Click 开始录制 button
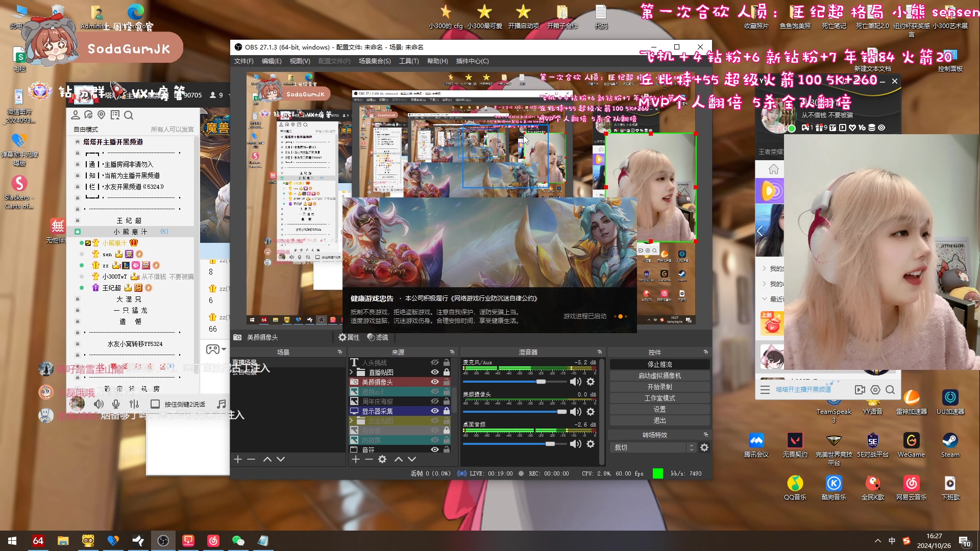This screenshot has height=551, width=980. 659,387
